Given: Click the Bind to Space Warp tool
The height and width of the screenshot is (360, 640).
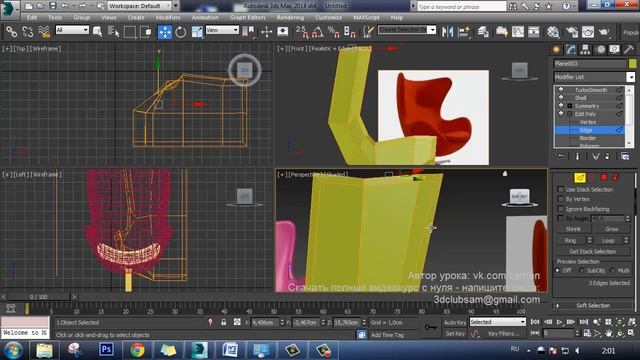Looking at the screenshot, I should point(44,31).
